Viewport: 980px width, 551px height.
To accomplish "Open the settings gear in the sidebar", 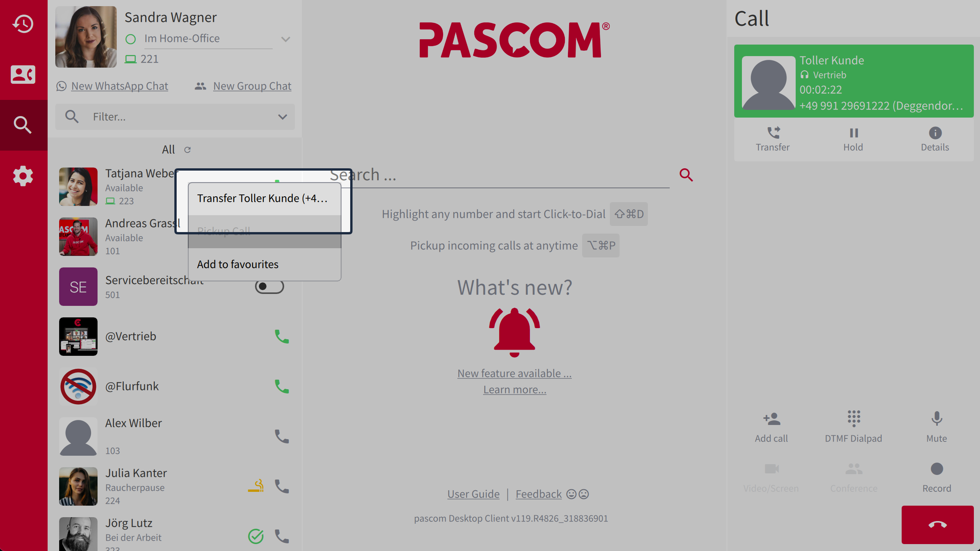I will coord(23,176).
